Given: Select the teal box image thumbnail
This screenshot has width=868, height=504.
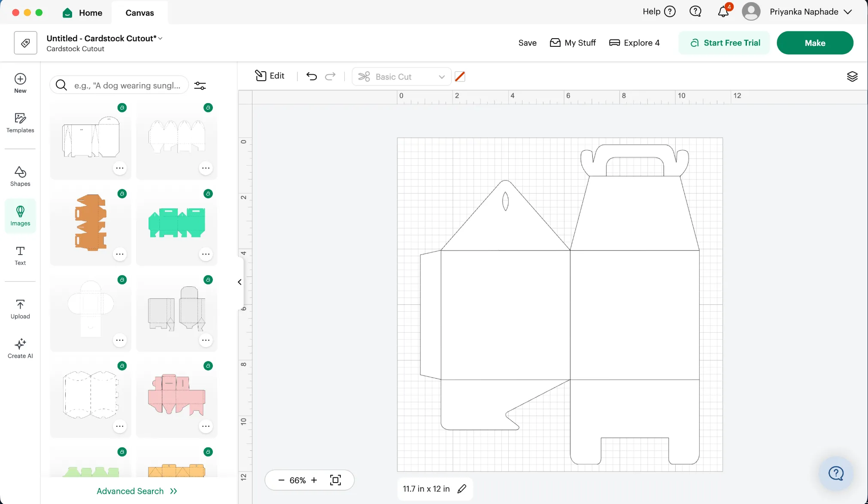Looking at the screenshot, I should pos(176,223).
